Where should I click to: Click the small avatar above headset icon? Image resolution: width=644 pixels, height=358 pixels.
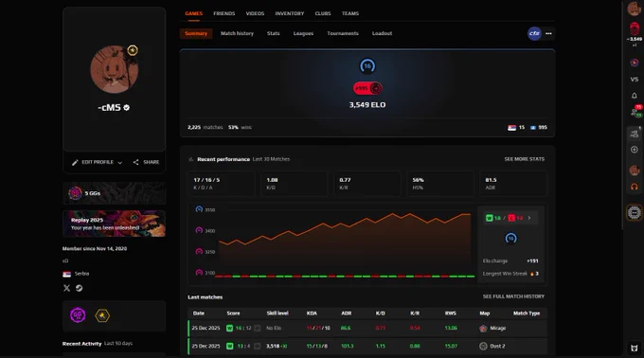click(x=635, y=170)
